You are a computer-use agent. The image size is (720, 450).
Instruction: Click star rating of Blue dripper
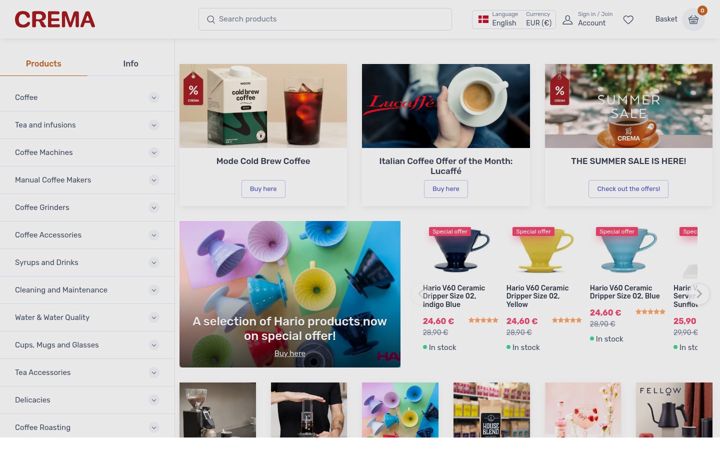[x=650, y=312]
